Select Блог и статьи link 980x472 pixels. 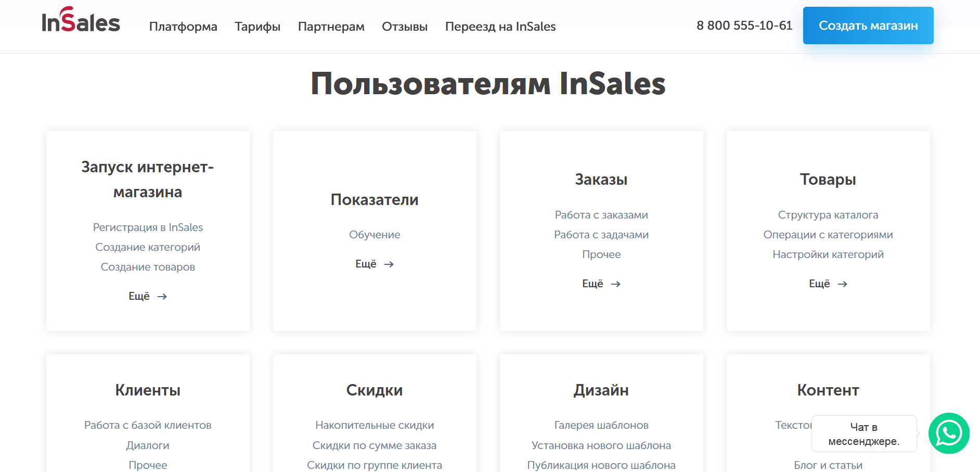(x=828, y=465)
